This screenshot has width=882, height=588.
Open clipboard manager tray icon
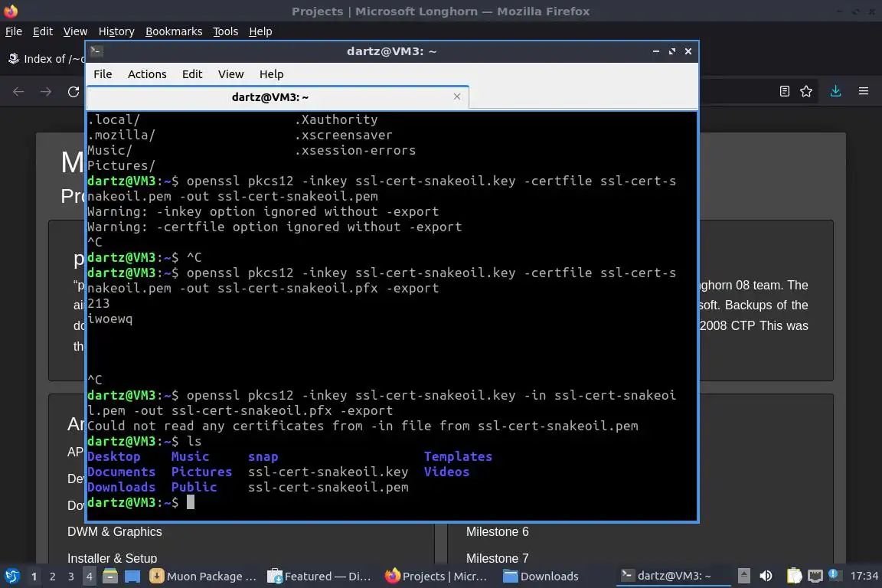[794, 576]
